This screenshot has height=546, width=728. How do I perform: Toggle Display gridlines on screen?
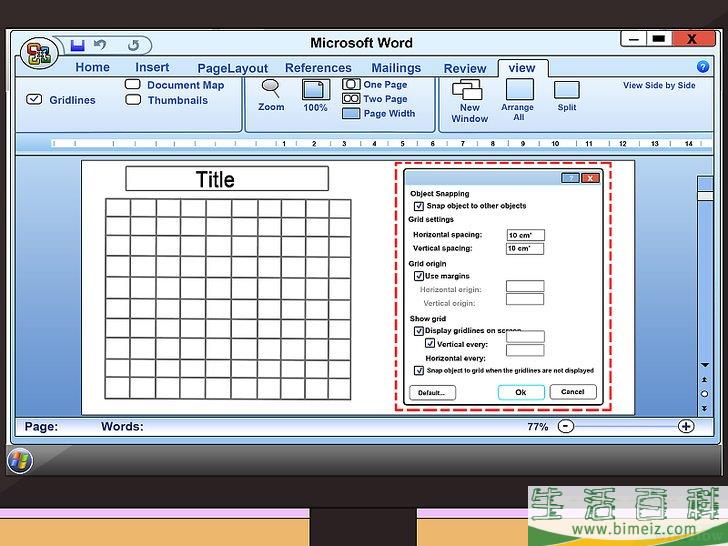419,331
